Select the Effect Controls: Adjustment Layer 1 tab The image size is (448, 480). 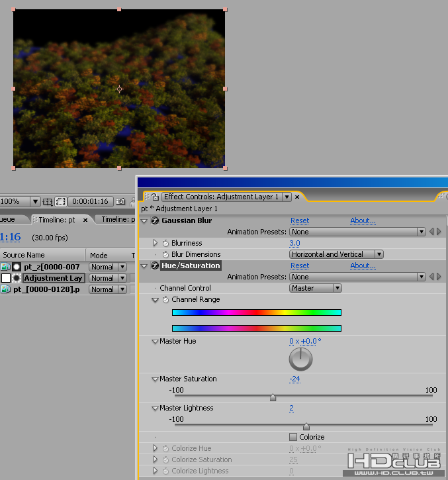click(x=222, y=197)
